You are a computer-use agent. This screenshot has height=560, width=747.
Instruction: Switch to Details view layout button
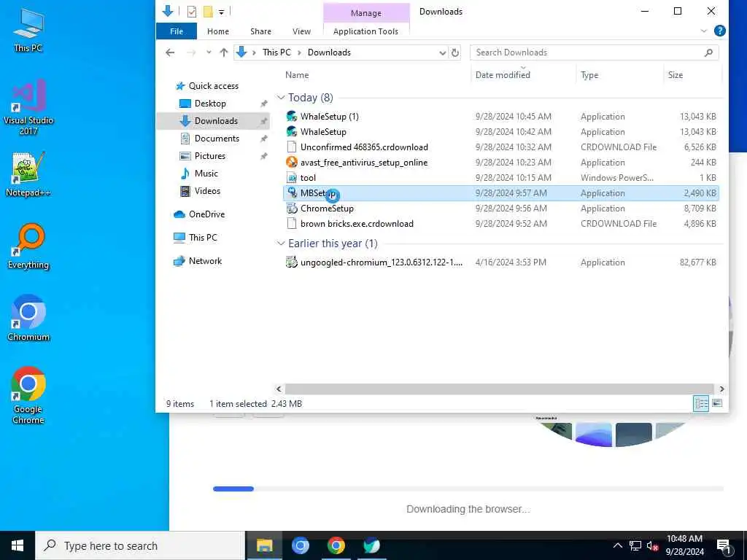(701, 404)
